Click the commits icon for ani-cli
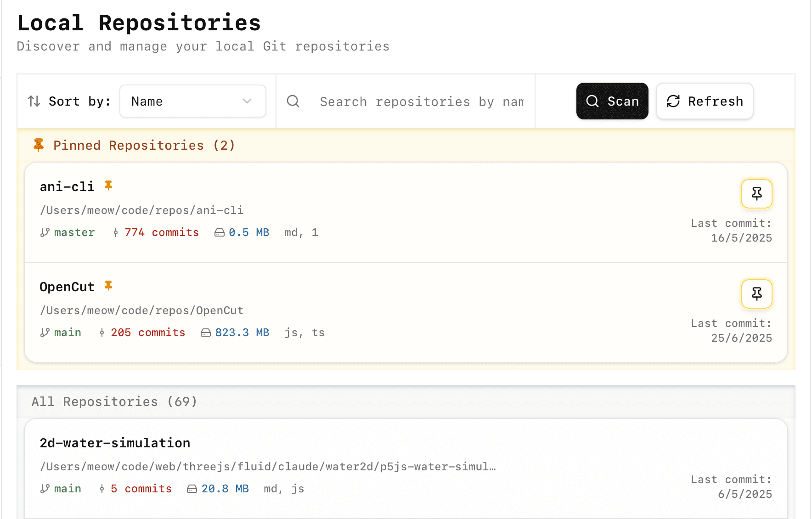 coord(115,232)
